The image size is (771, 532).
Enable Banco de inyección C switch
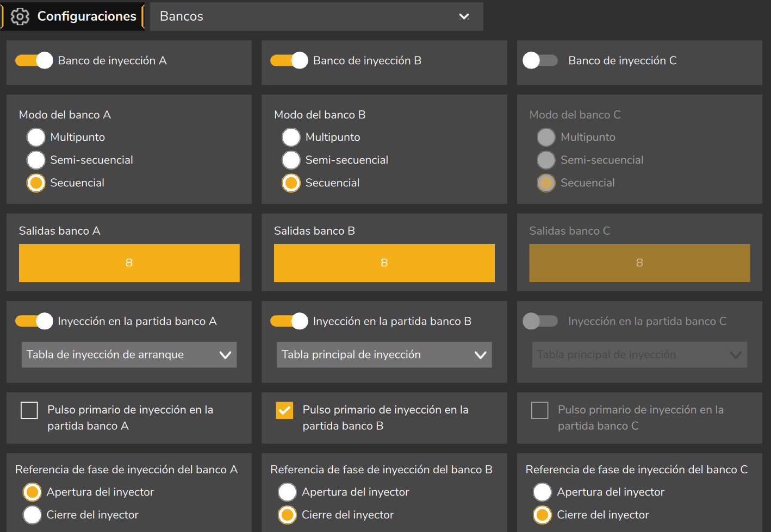pos(540,60)
